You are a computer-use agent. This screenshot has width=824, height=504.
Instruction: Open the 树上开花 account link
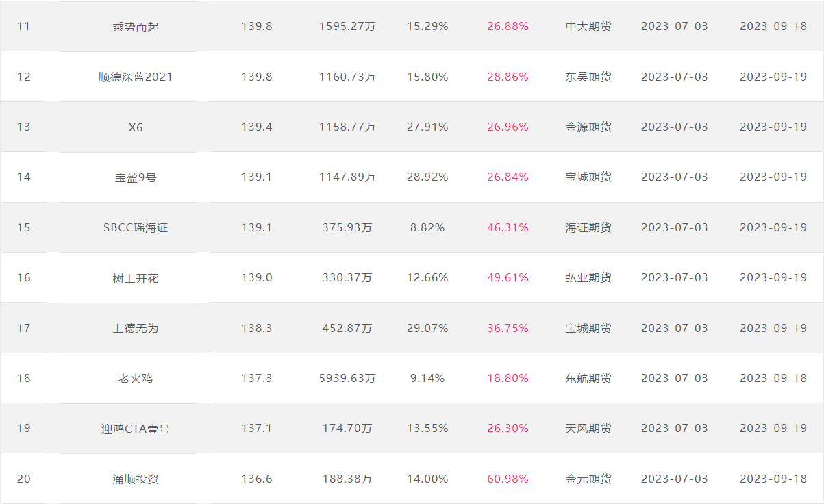coord(136,278)
